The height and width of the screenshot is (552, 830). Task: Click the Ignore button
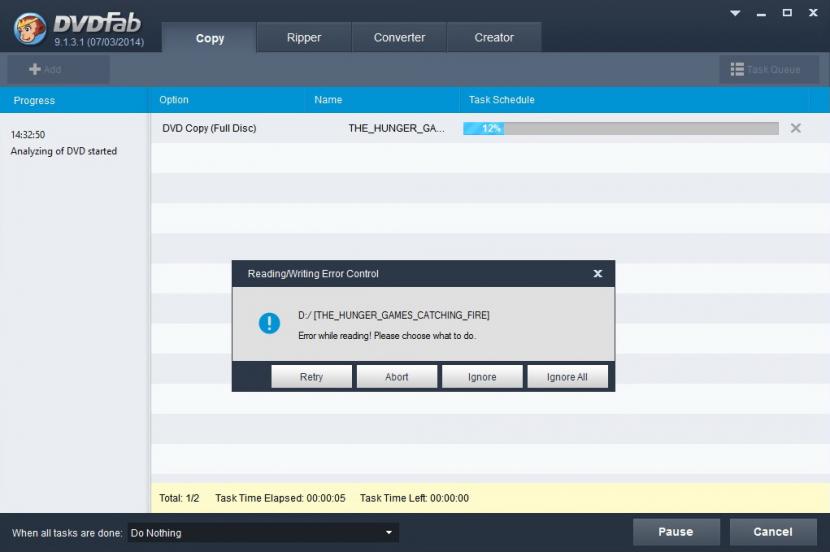pos(482,377)
